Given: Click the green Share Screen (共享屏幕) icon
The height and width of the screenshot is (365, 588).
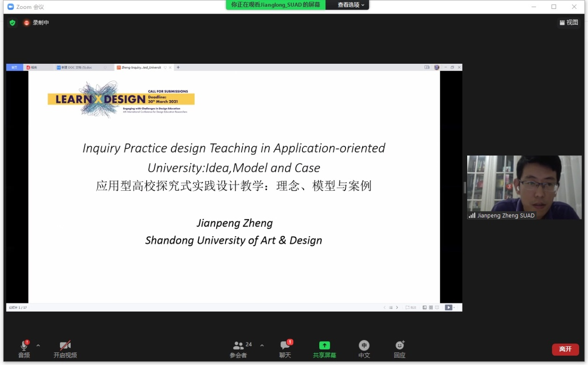Looking at the screenshot, I should coord(324,349).
